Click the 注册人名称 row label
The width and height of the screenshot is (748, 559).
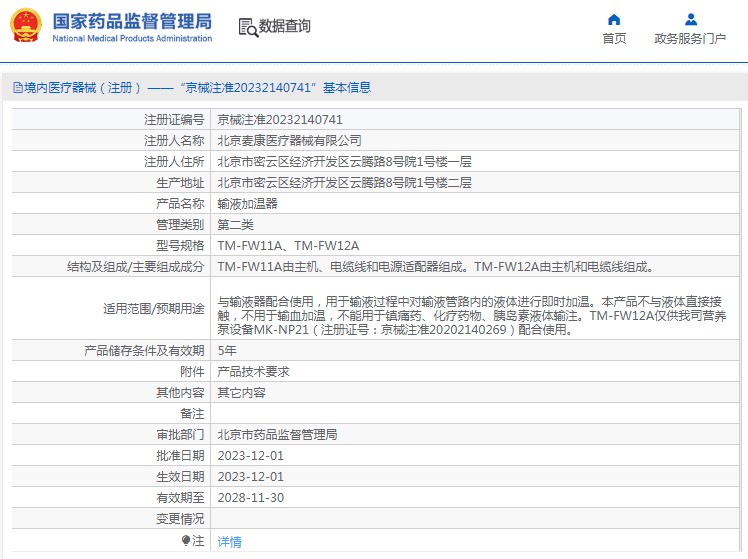coord(174,141)
